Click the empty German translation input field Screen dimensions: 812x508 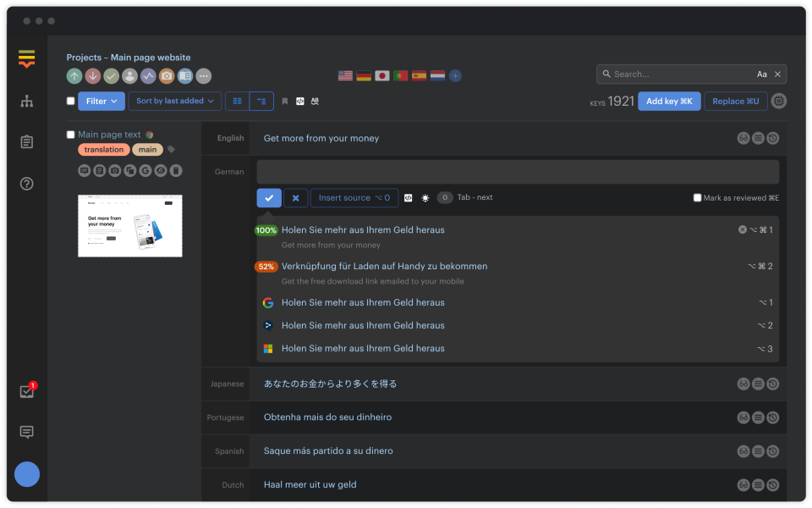[518, 172]
